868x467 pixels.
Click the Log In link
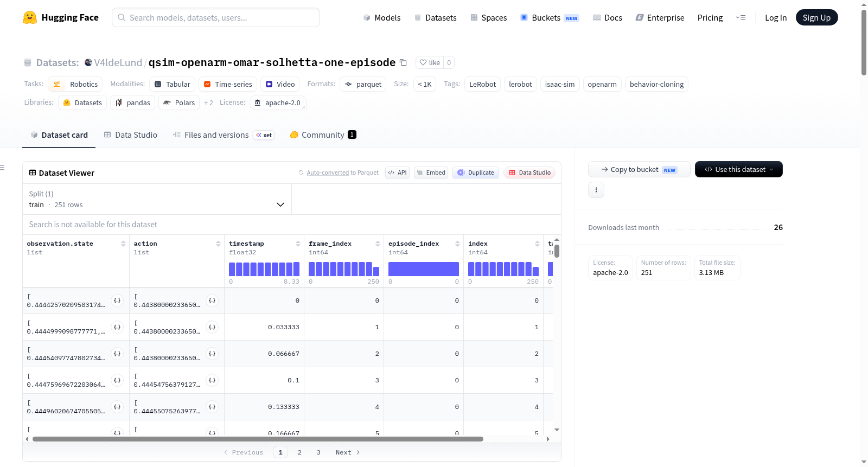(776, 17)
